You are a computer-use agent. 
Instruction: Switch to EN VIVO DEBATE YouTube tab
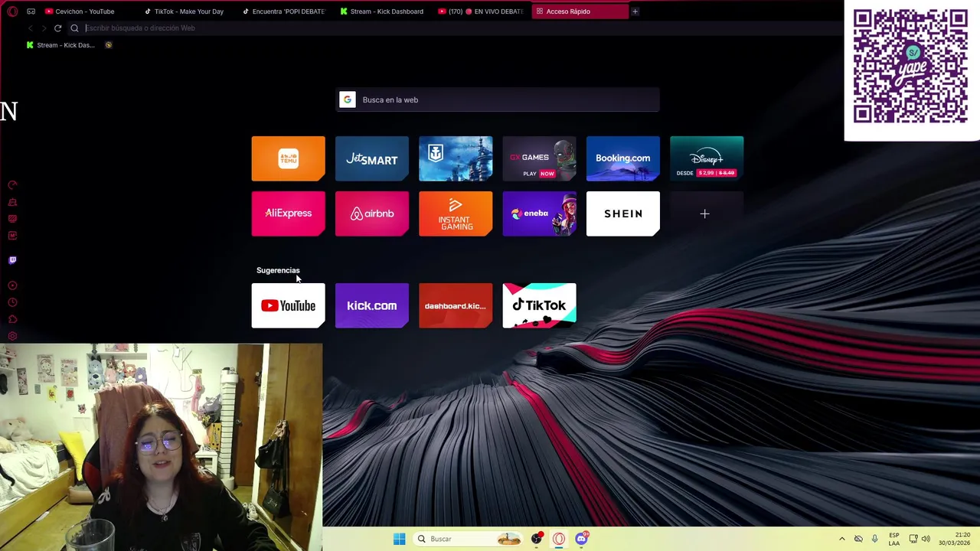coord(480,11)
